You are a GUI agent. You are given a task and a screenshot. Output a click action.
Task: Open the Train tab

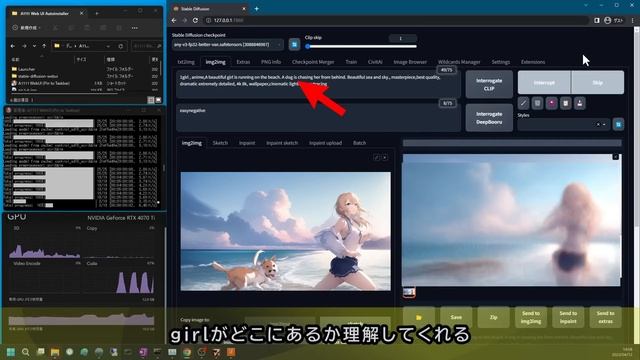point(351,62)
